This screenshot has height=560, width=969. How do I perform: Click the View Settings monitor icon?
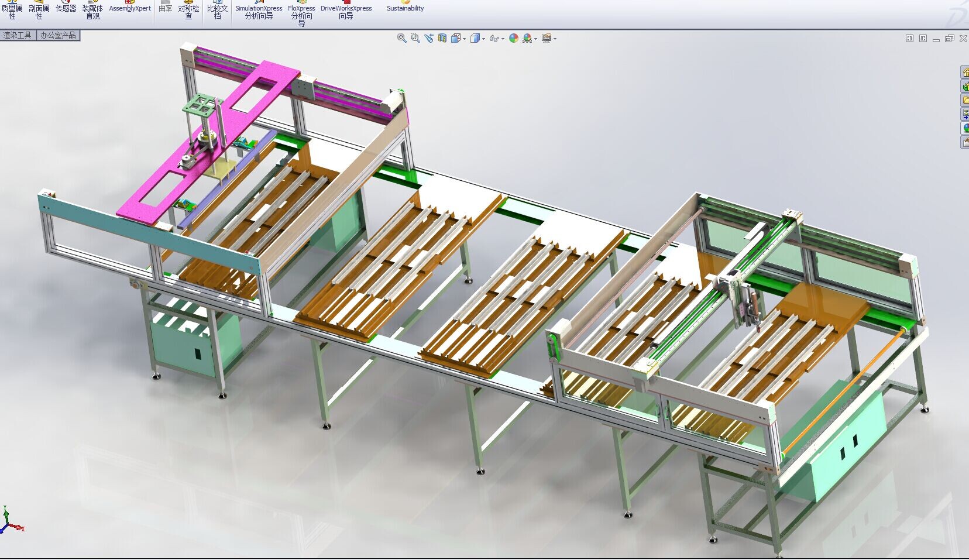click(547, 38)
